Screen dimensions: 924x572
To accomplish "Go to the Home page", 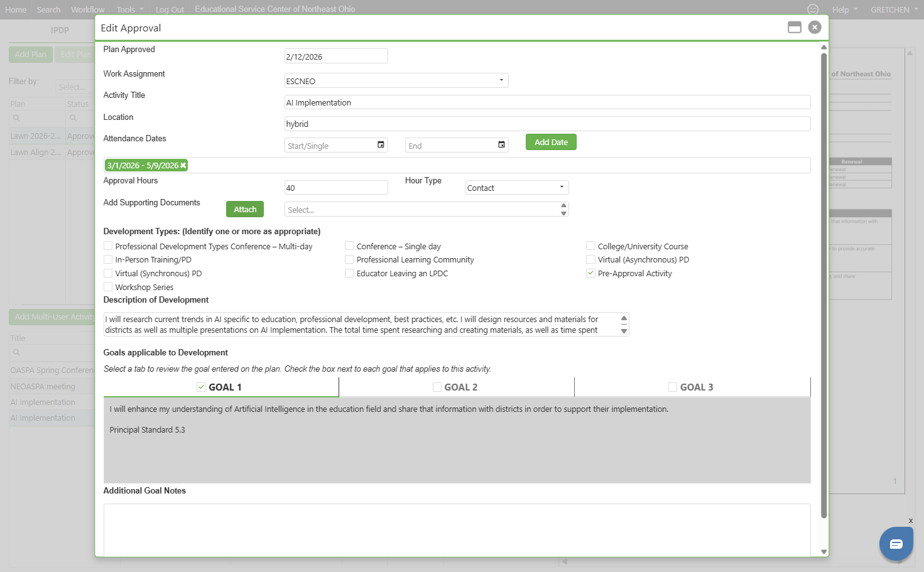I will point(16,9).
